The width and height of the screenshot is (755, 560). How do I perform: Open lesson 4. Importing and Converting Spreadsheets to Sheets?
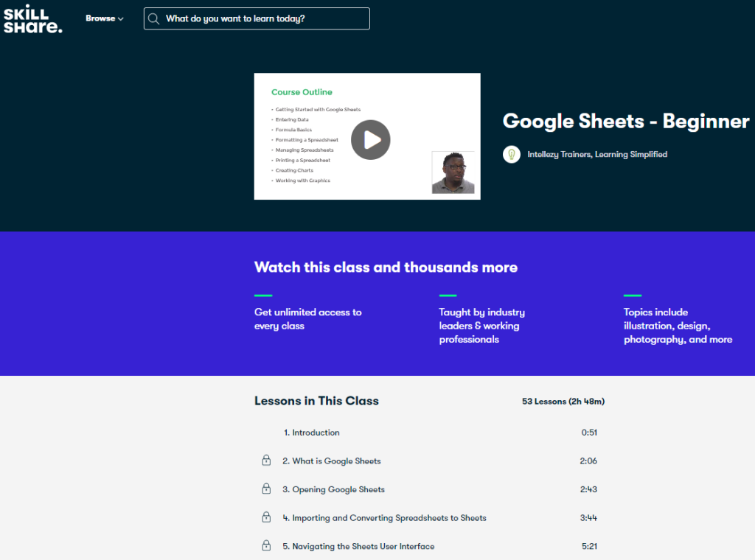click(384, 518)
